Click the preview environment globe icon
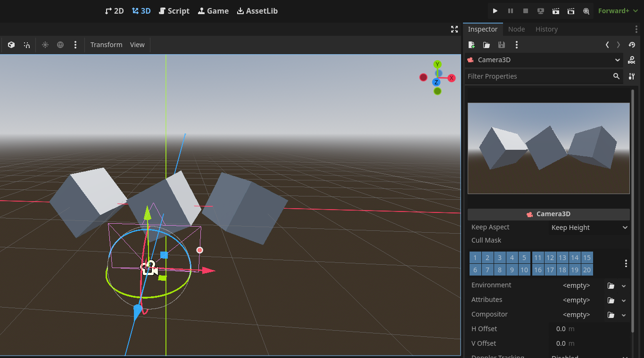This screenshot has width=644, height=358. tap(60, 45)
